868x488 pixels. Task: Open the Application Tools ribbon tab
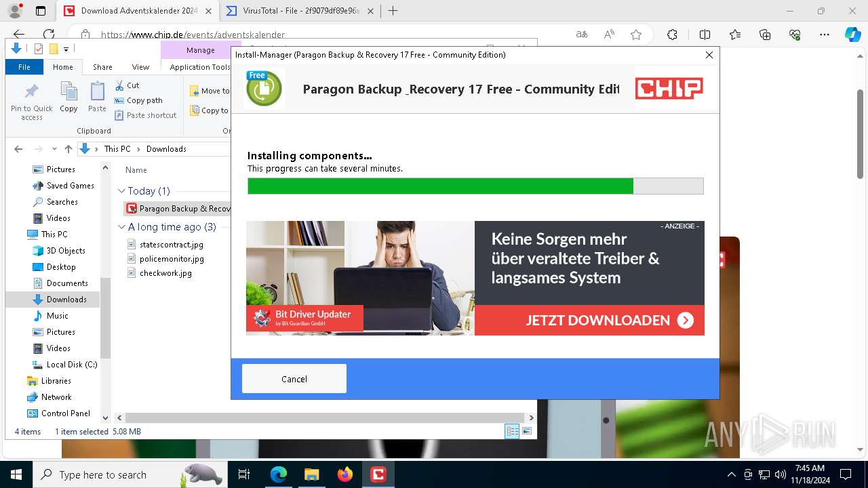click(x=199, y=67)
